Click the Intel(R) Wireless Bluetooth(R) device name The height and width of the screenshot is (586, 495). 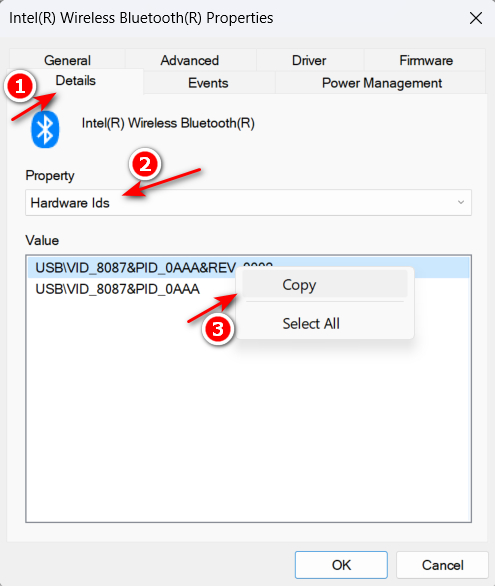tap(168, 123)
